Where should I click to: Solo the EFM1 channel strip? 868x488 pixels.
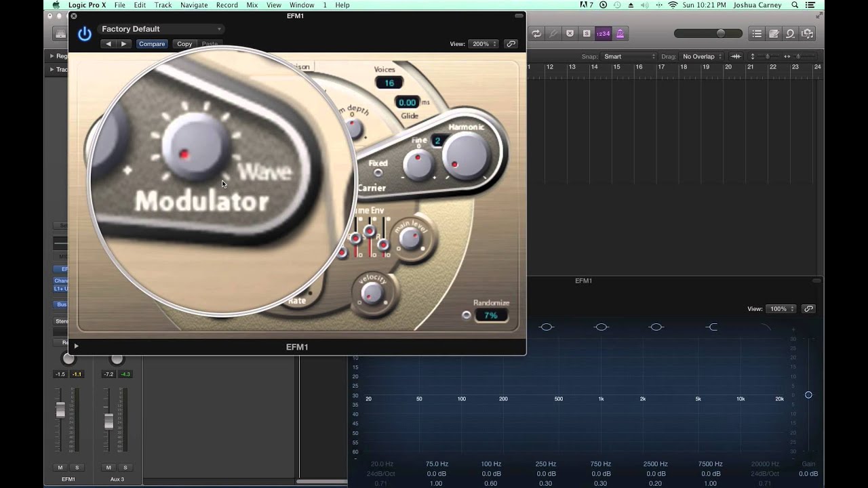click(x=77, y=468)
